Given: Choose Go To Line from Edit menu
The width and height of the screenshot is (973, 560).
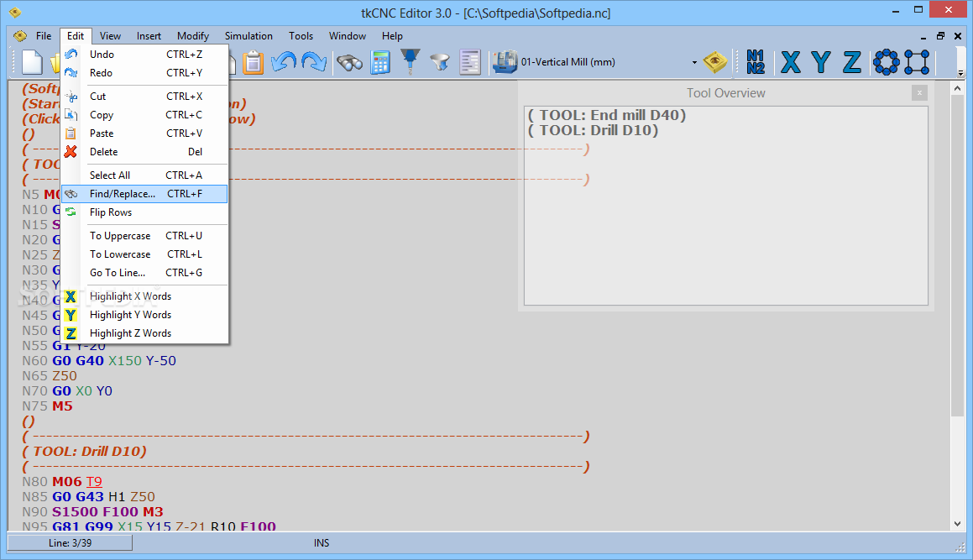Looking at the screenshot, I should [144, 273].
